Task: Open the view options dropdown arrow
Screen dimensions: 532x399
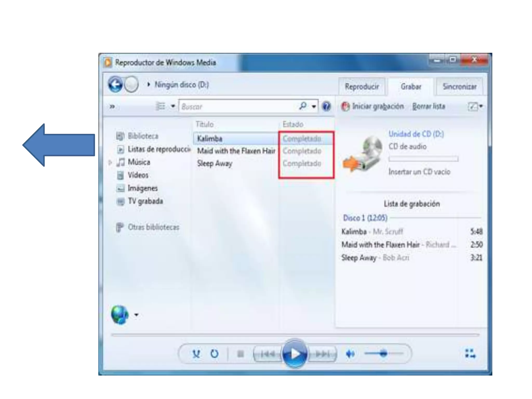Action: click(x=173, y=106)
